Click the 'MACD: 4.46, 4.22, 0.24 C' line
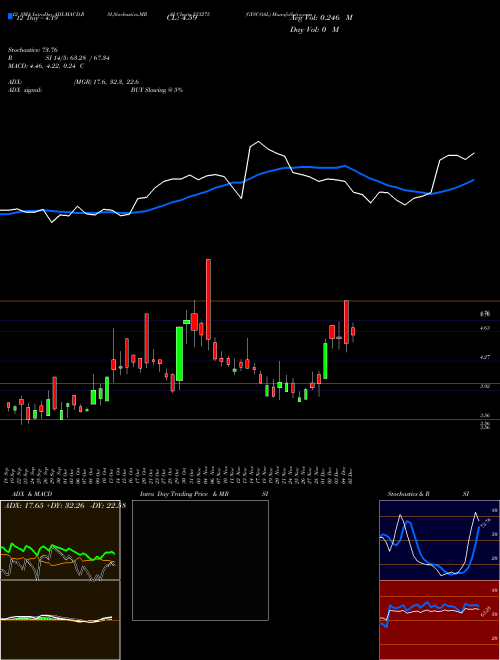The image size is (500, 660). pyautogui.click(x=46, y=66)
